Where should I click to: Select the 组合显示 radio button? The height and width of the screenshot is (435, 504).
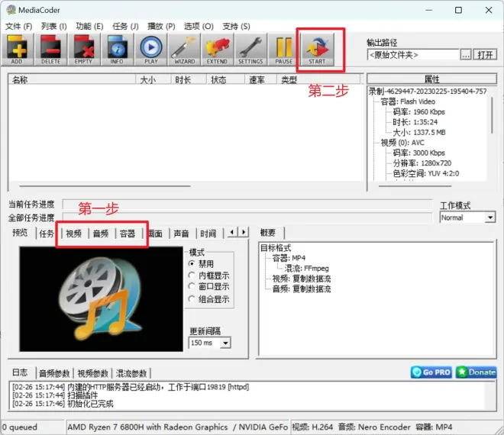(192, 299)
